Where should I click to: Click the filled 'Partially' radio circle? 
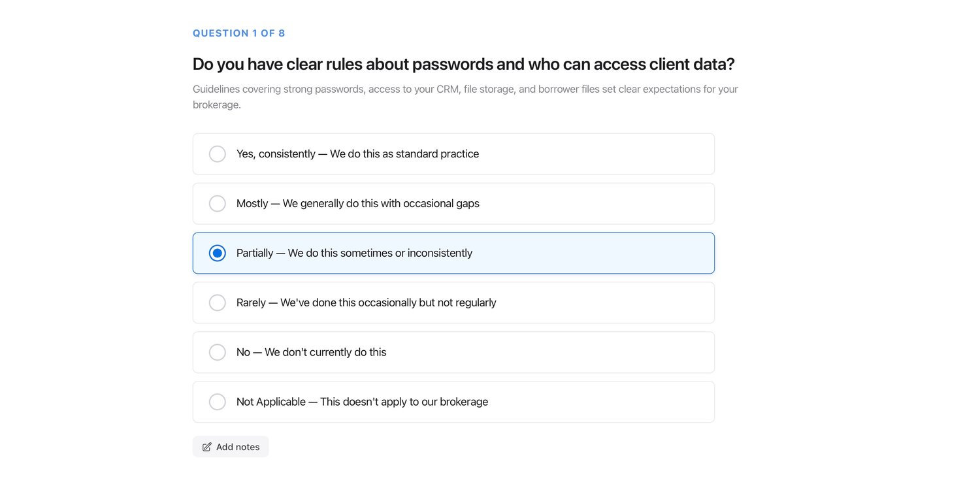[218, 253]
